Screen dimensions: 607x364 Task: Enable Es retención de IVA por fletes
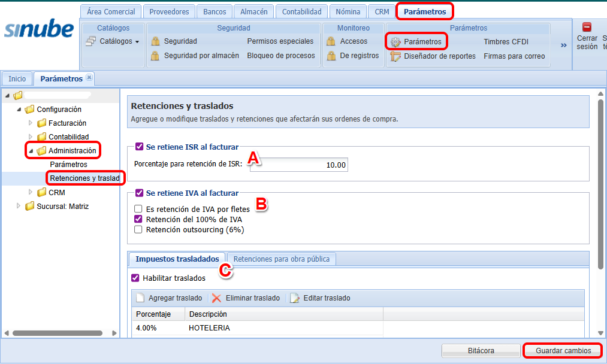coord(138,209)
